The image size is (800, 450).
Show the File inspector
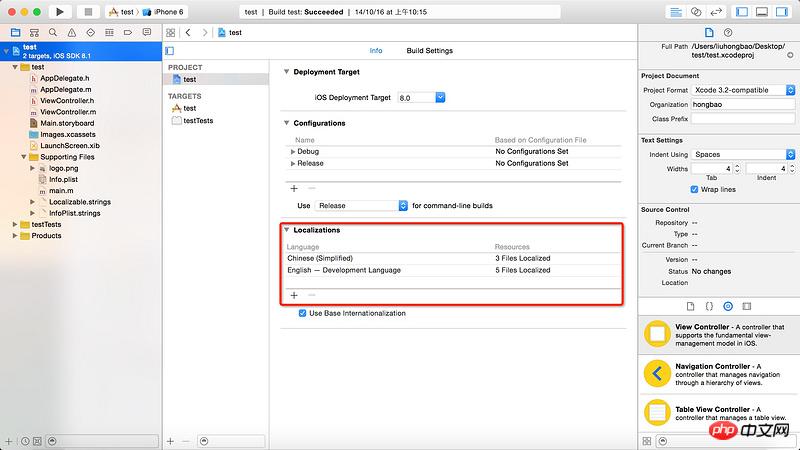[709, 33]
